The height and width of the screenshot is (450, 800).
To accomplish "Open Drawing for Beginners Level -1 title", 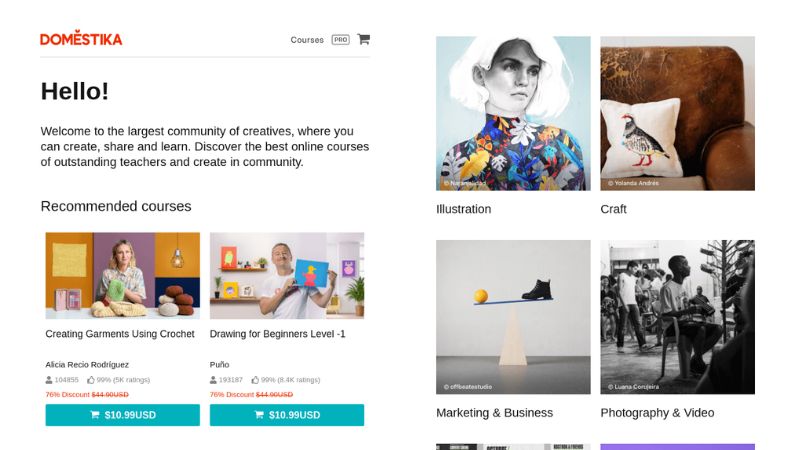I will click(x=277, y=334).
